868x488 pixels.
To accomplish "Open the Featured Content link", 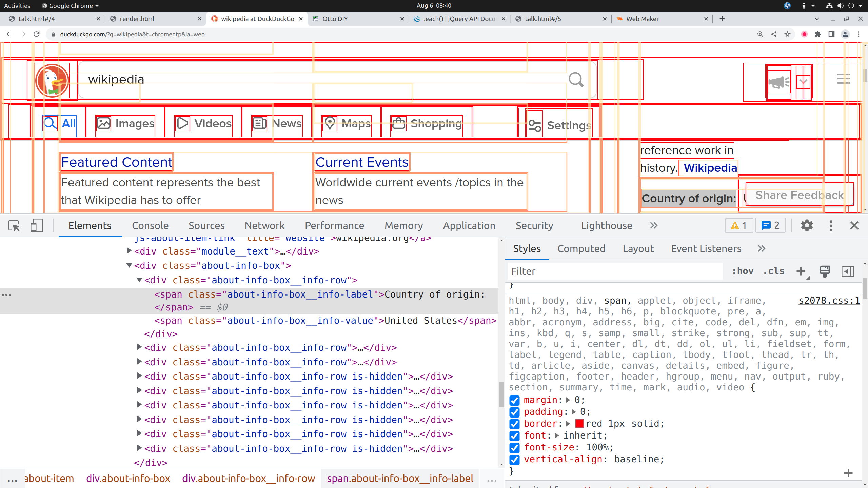I will (117, 162).
